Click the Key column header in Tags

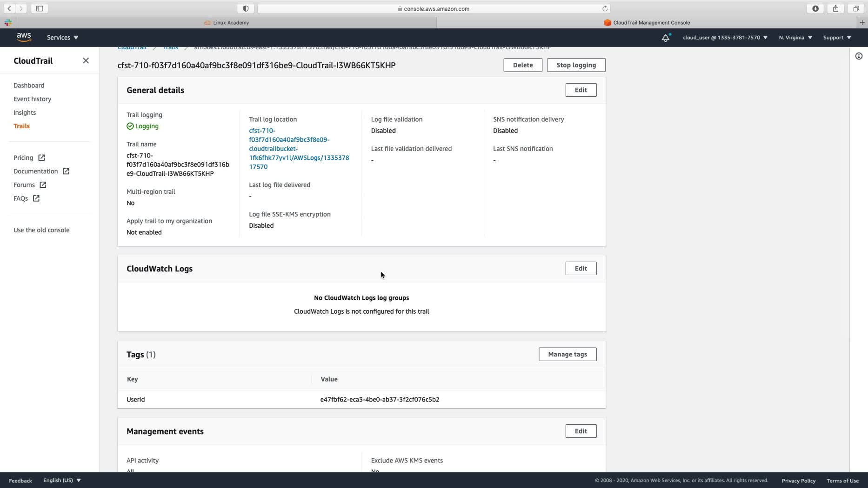tap(133, 379)
